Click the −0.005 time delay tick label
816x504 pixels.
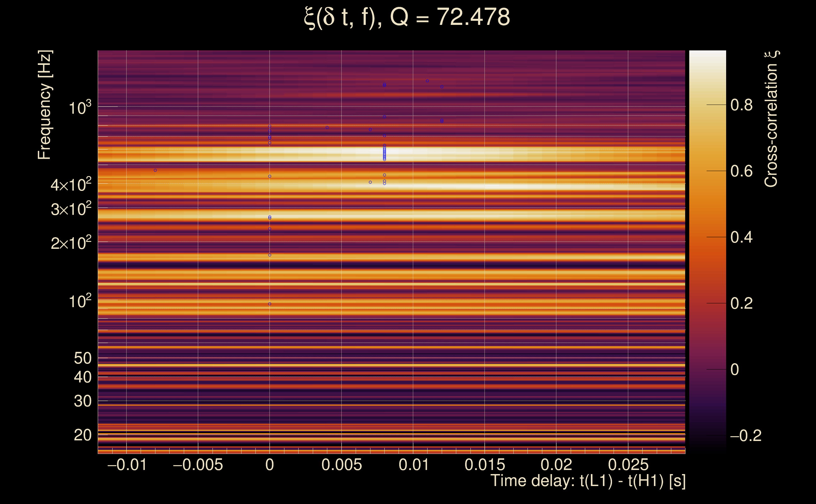point(198,465)
